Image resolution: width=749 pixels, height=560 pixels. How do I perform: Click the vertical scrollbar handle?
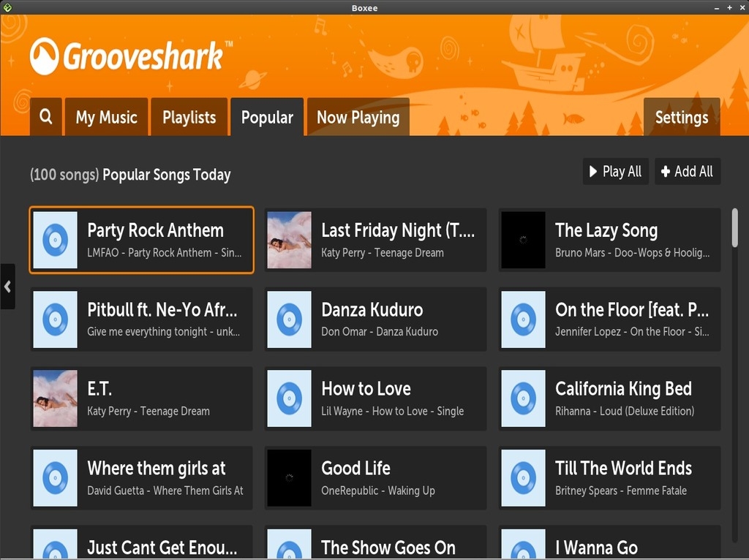tap(734, 228)
